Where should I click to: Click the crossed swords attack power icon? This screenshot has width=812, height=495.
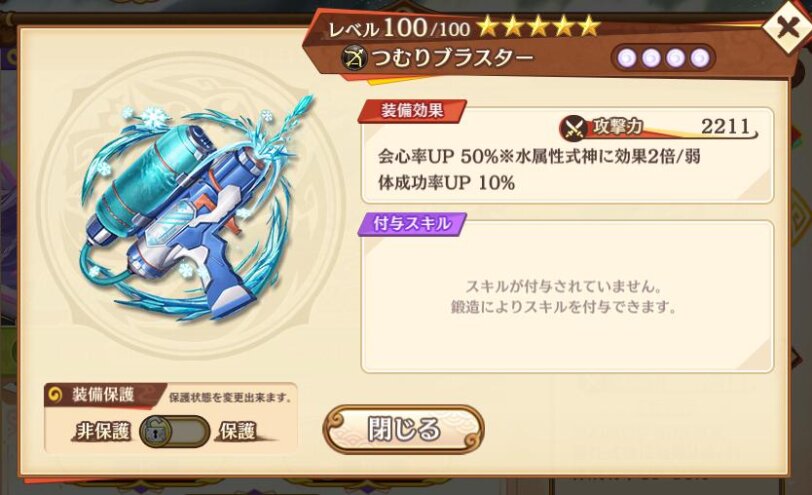574,127
